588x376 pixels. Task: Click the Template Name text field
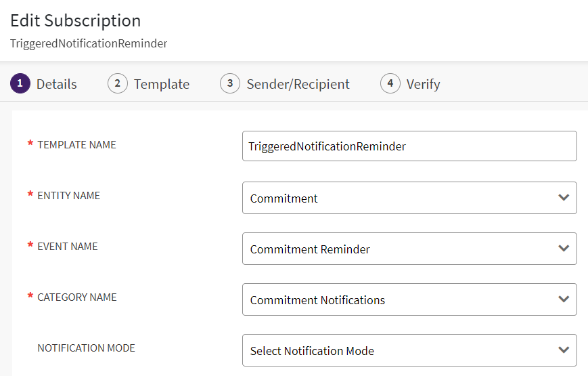409,146
